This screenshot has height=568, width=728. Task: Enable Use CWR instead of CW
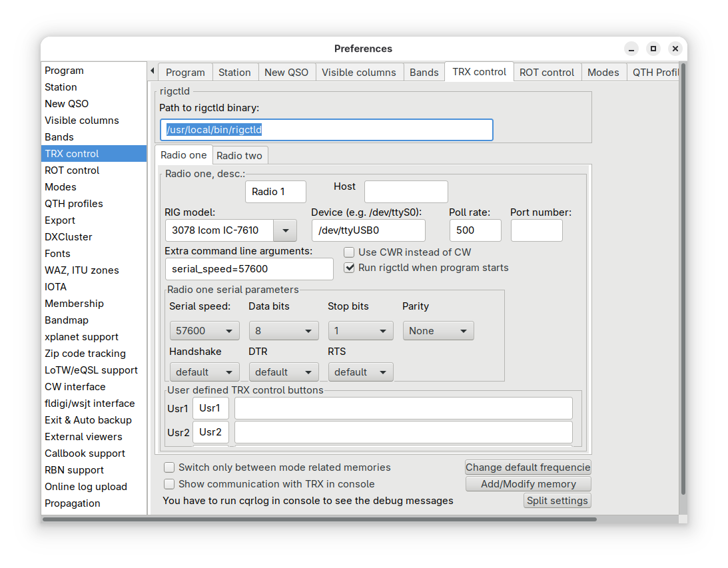(x=349, y=252)
